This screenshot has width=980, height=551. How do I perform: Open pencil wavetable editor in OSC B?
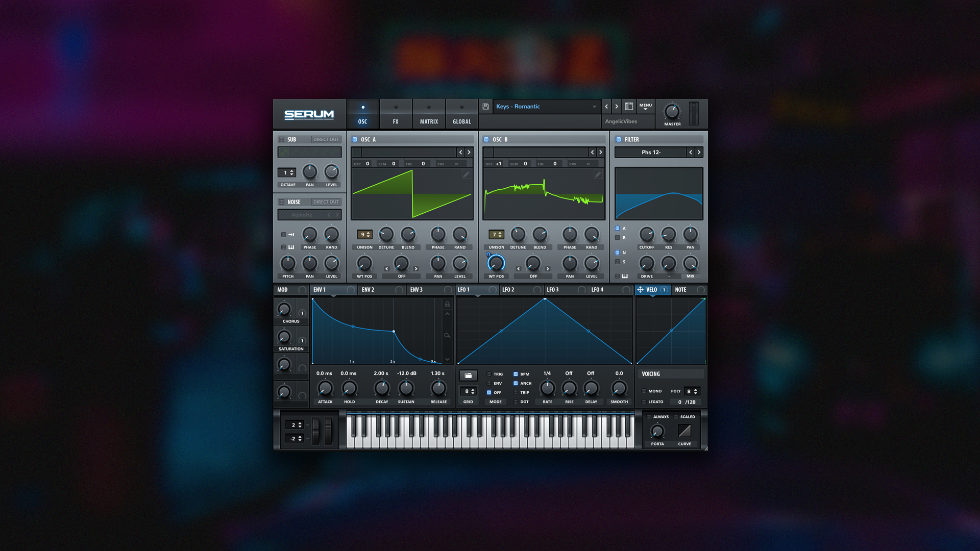point(598,174)
